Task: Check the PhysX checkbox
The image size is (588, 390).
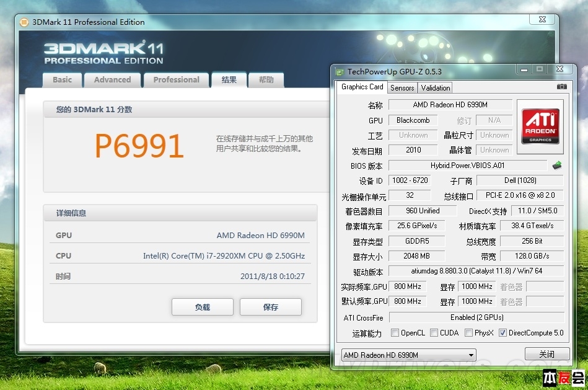Action: [x=469, y=333]
